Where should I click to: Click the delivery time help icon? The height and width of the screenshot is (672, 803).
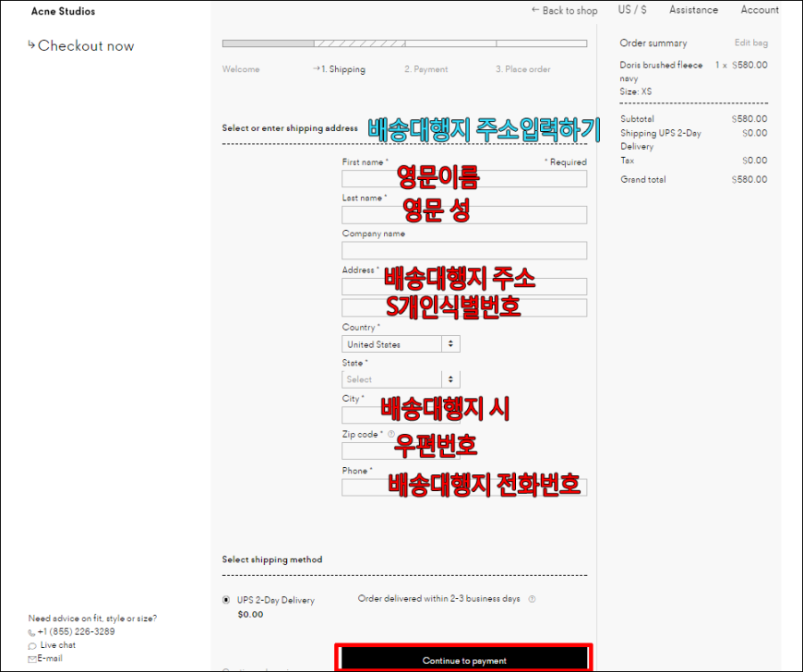(532, 599)
